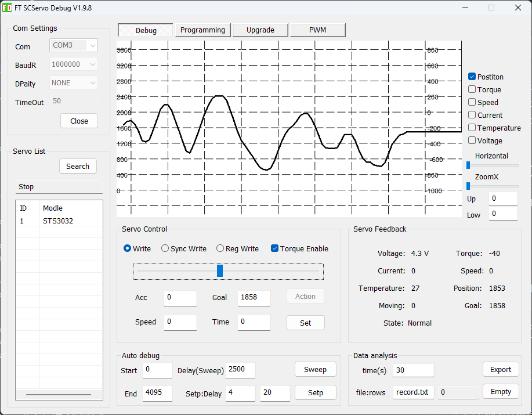
Task: Close the FT SCServo Debug window
Action: [x=517, y=8]
